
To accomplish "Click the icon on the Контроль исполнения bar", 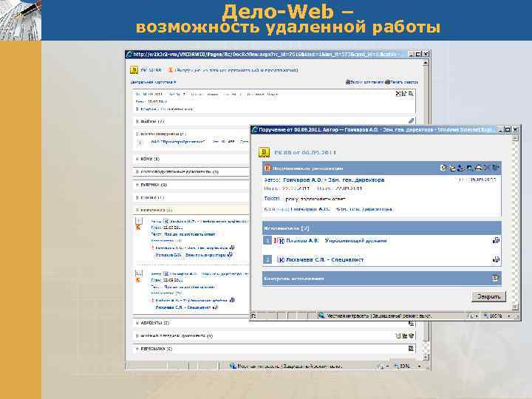I will 495,278.
